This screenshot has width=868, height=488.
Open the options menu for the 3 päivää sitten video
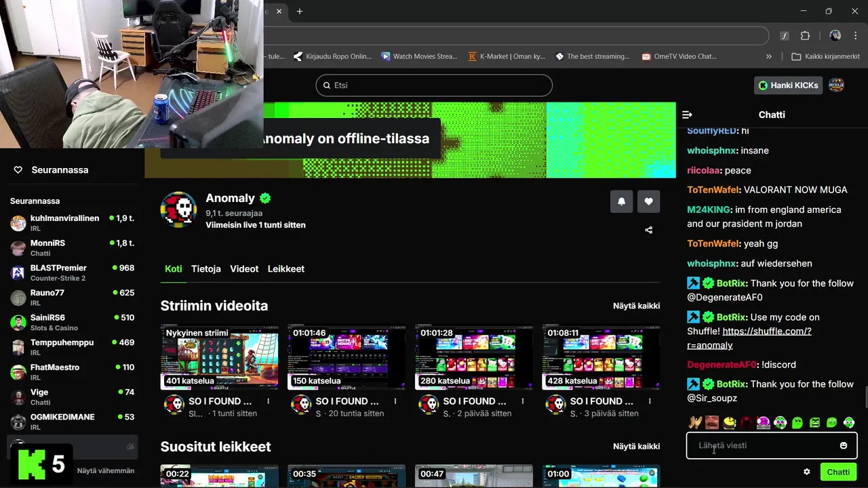click(x=650, y=401)
